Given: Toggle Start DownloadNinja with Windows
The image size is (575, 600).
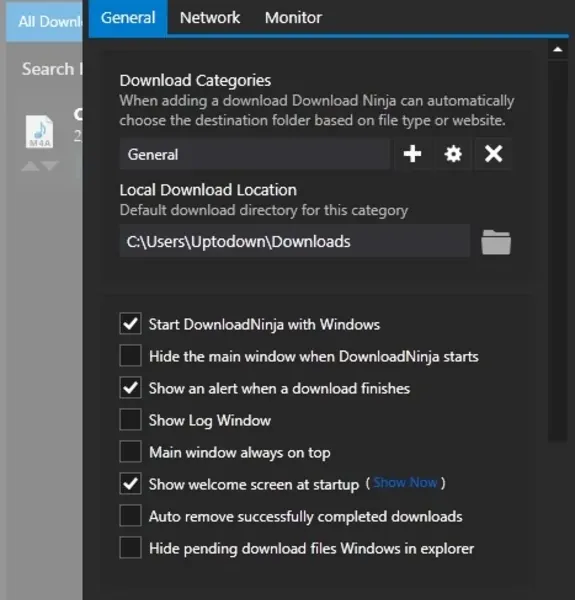Looking at the screenshot, I should (x=130, y=324).
